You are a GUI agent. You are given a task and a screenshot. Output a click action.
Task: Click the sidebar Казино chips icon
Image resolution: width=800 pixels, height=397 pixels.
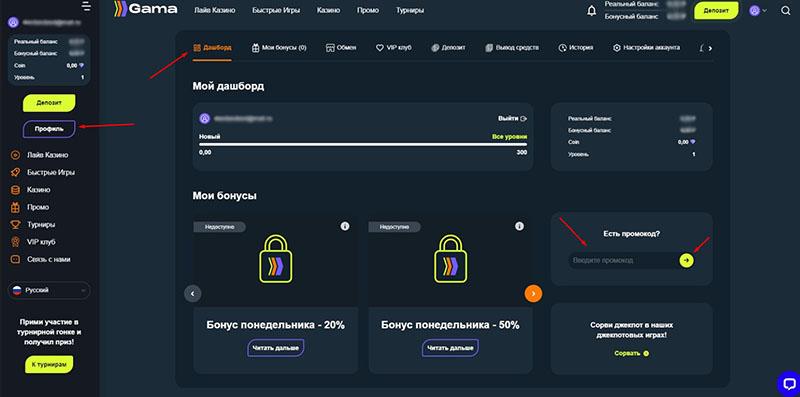tap(16, 189)
